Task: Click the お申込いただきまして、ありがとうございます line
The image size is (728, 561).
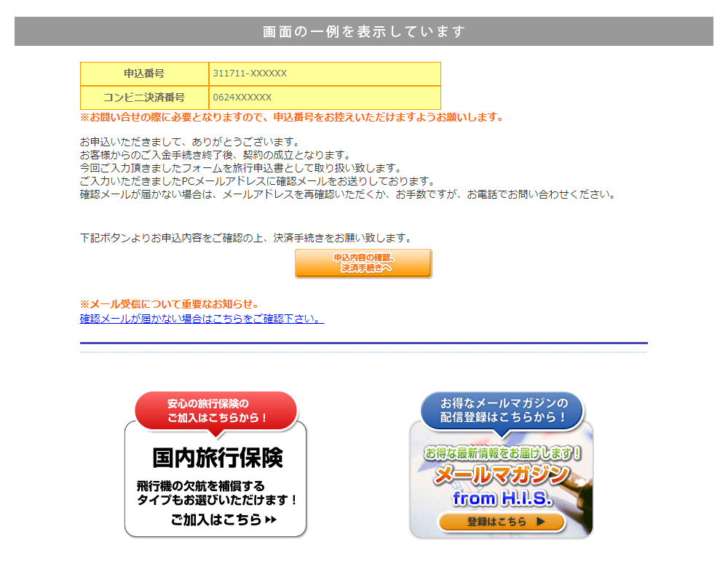Action: [189, 142]
